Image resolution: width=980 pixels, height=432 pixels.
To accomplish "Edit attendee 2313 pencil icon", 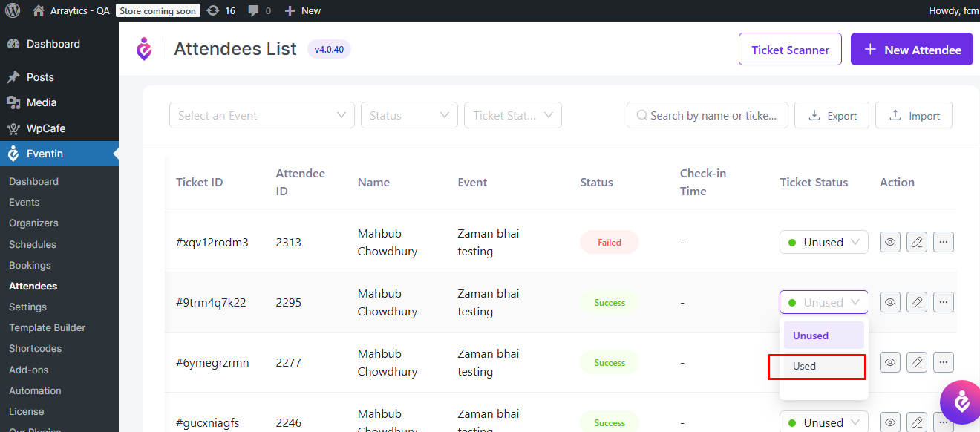I will coord(917,242).
